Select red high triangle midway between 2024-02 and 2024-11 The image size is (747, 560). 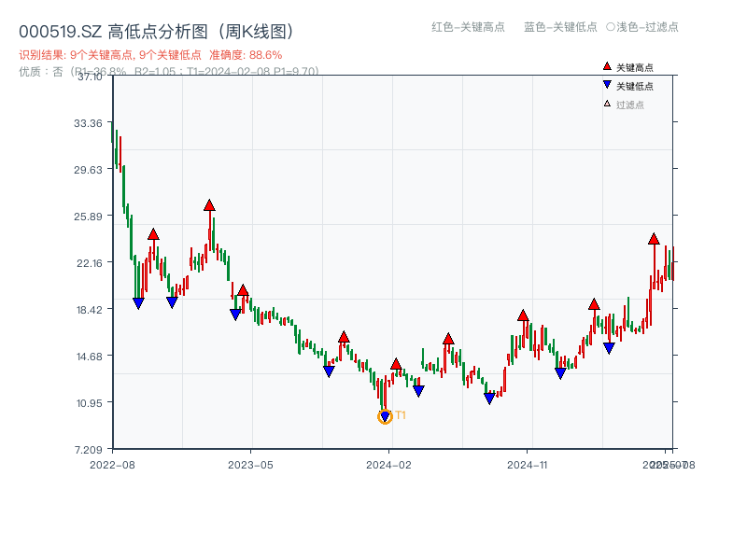tap(448, 339)
